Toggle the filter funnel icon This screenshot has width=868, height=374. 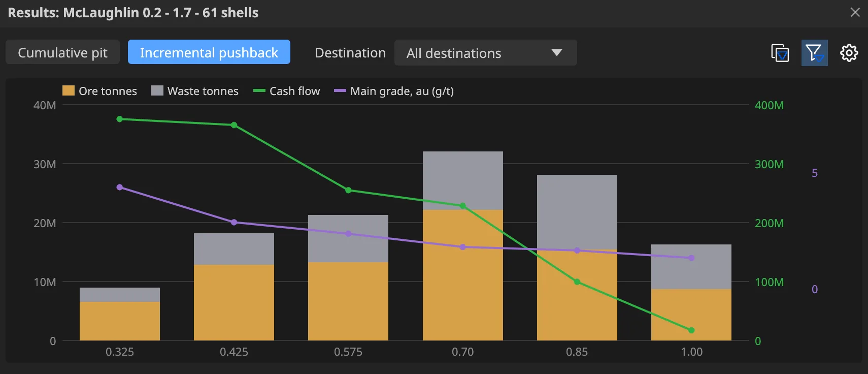click(814, 53)
